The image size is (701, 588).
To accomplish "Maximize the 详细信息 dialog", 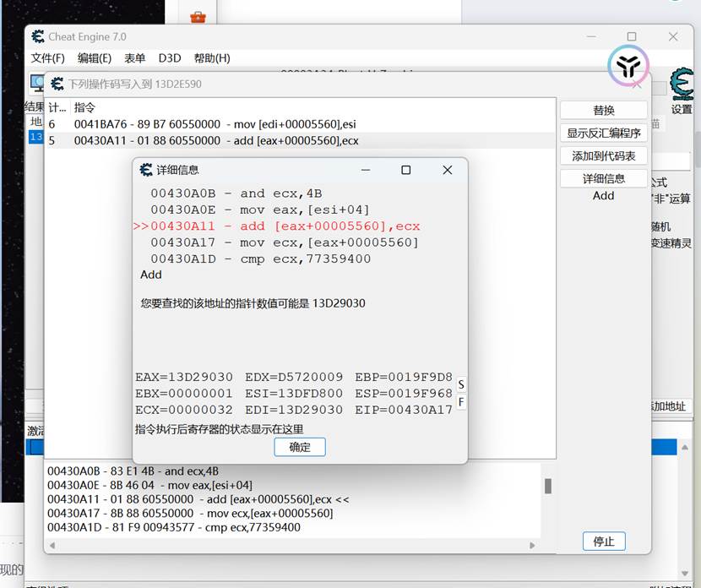I will [406, 170].
